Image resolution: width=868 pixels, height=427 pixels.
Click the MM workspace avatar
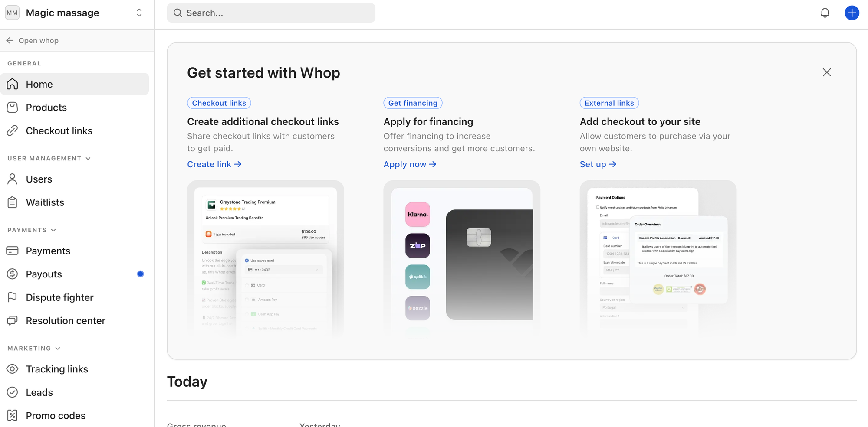coord(12,13)
